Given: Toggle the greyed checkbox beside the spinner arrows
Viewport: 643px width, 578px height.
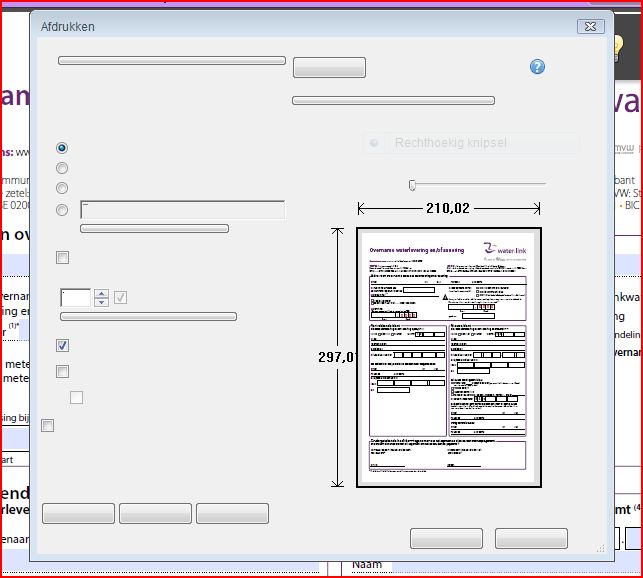Looking at the screenshot, I should coord(120,297).
